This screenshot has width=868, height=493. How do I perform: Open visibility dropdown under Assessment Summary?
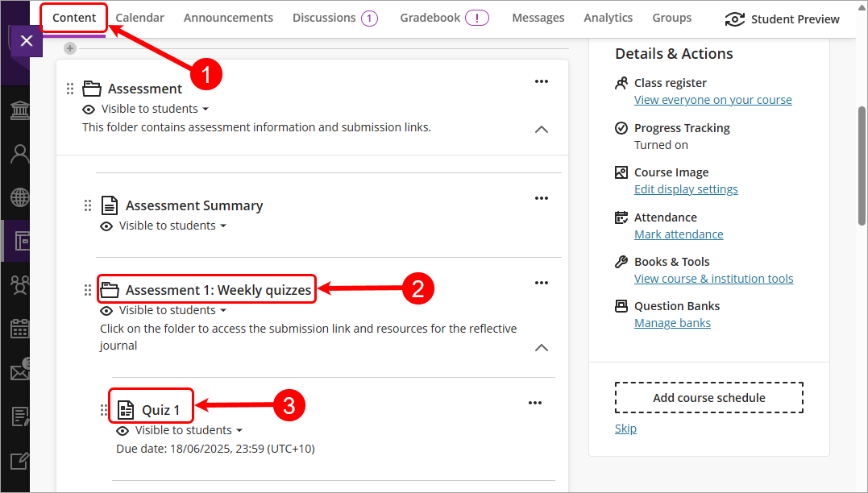coord(172,226)
